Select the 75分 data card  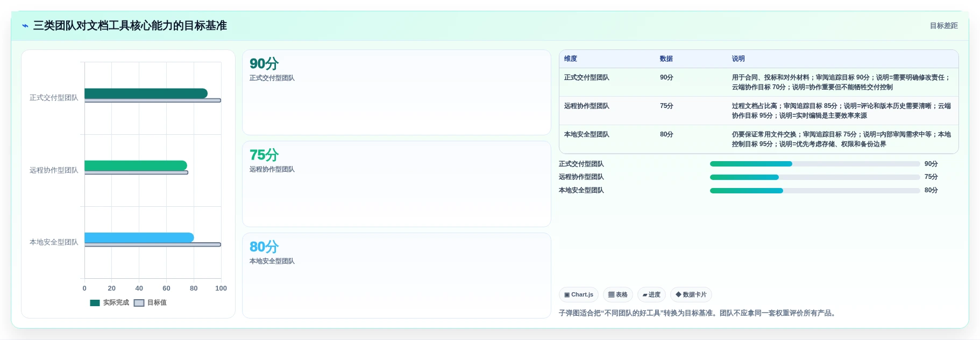396,184
